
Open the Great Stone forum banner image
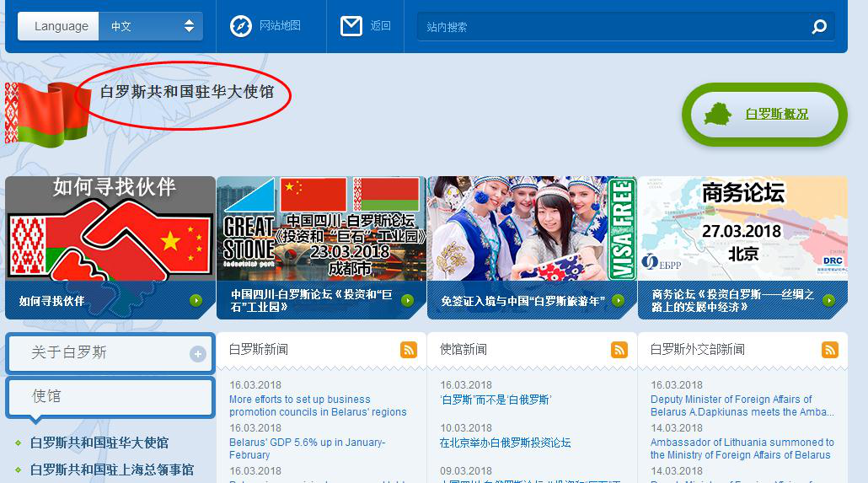tap(321, 228)
